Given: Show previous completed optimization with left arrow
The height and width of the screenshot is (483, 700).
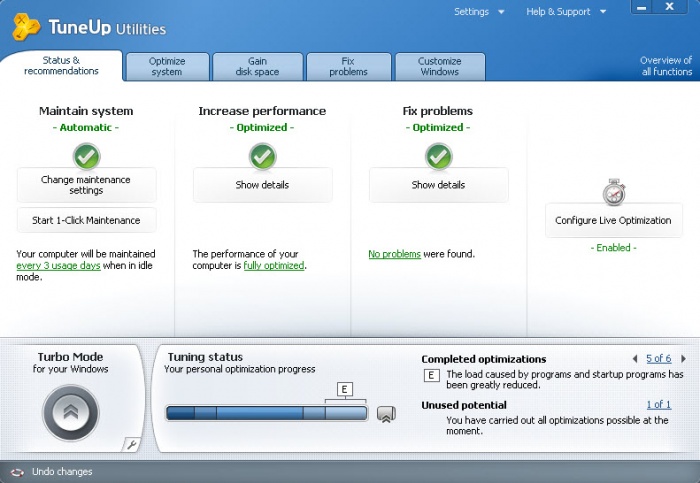Looking at the screenshot, I should [x=635, y=358].
